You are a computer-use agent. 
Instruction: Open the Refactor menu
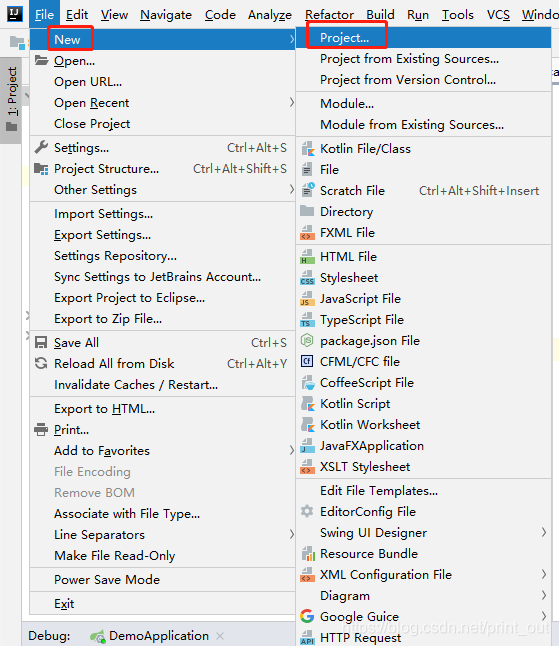pos(329,15)
